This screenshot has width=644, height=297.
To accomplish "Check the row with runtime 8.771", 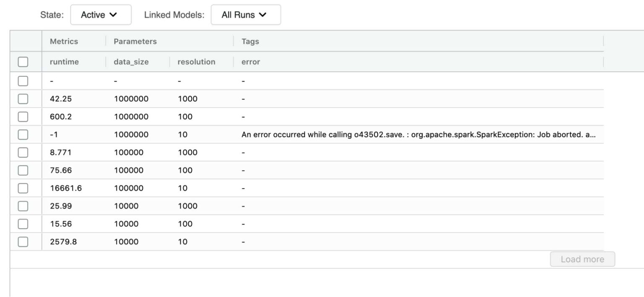I will pyautogui.click(x=23, y=152).
